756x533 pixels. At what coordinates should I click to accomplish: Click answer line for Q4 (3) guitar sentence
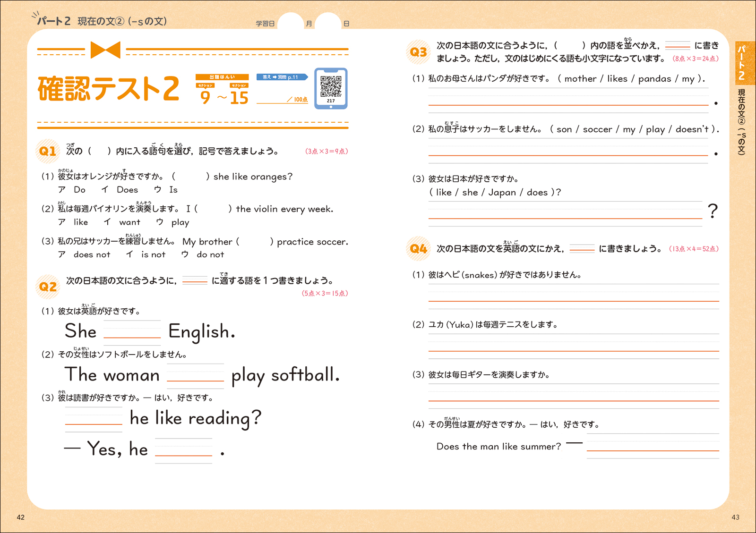pos(574,397)
